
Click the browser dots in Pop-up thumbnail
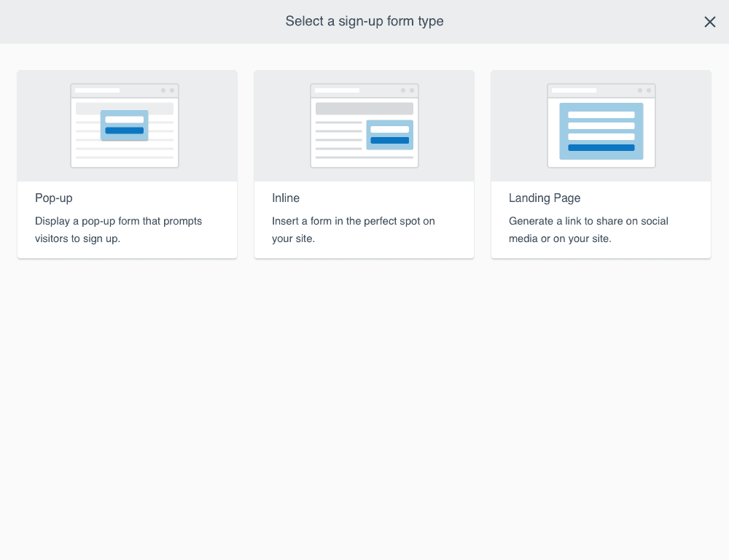click(169, 90)
